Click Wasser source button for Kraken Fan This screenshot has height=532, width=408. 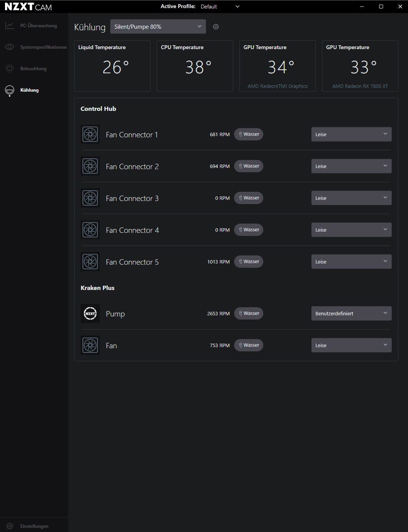pyautogui.click(x=249, y=345)
